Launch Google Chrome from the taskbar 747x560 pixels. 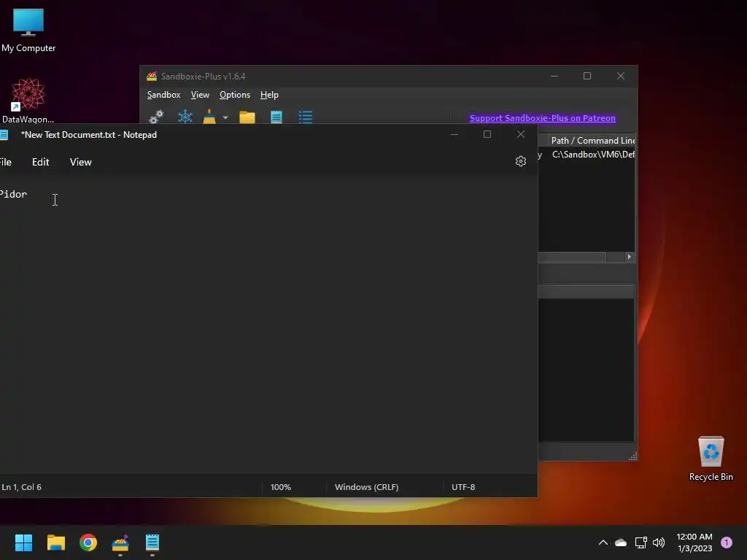coord(88,542)
